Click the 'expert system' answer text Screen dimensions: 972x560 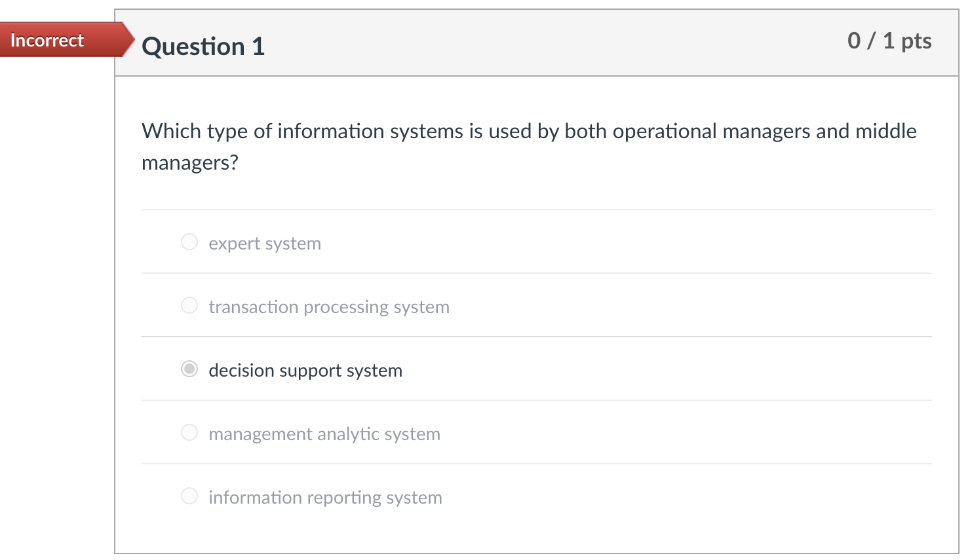coord(265,244)
